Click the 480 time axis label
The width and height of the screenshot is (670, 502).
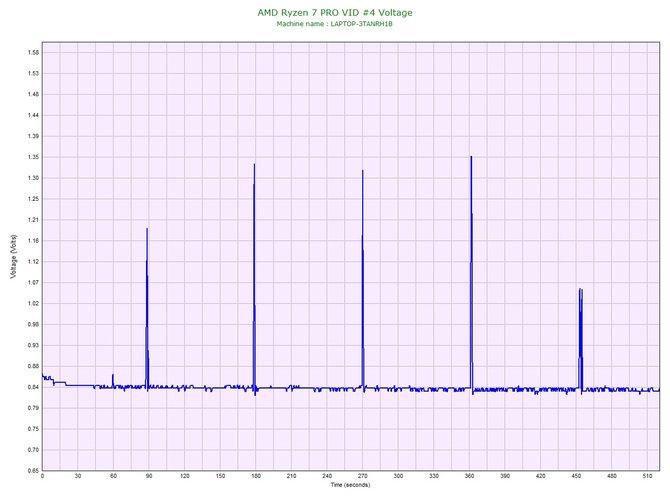pos(612,476)
